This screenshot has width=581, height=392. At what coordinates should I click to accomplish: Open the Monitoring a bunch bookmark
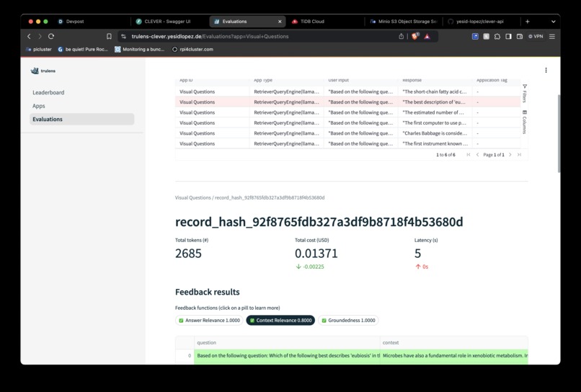(x=140, y=49)
